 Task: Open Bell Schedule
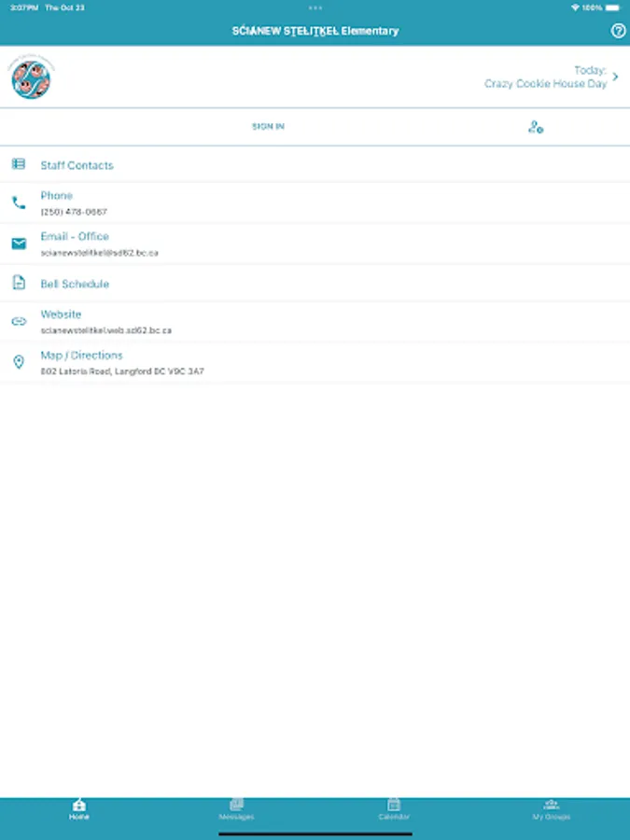tap(315, 284)
